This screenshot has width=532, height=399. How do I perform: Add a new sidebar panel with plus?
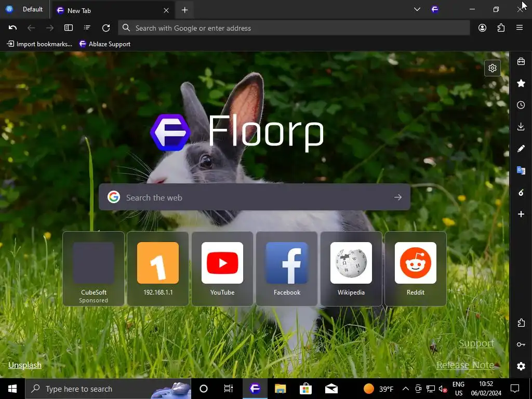pyautogui.click(x=521, y=214)
